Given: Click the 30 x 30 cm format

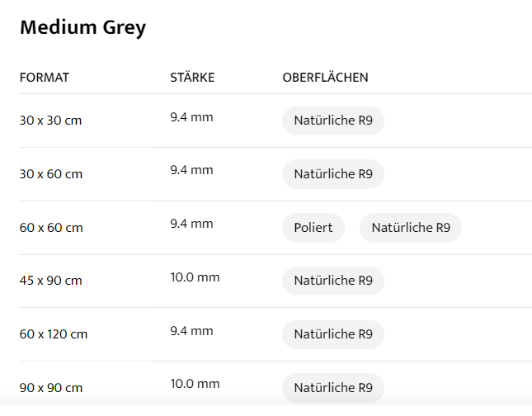Looking at the screenshot, I should [x=51, y=121].
